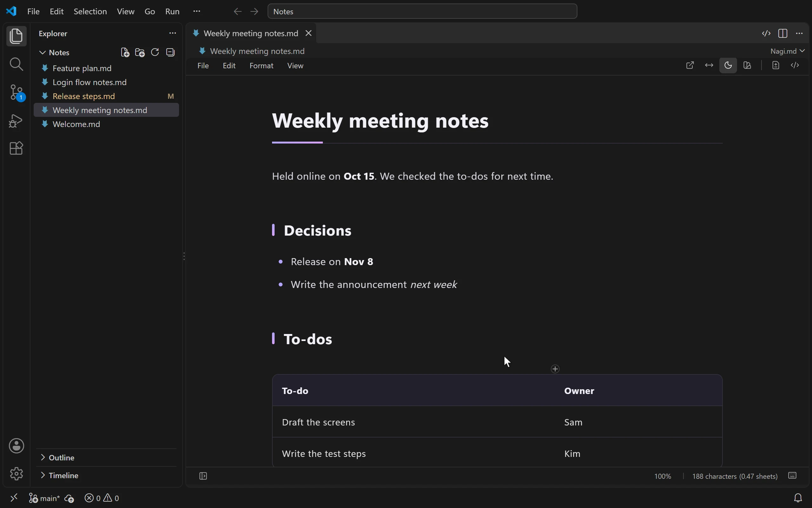Click the notifications bell in status bar

tap(798, 498)
